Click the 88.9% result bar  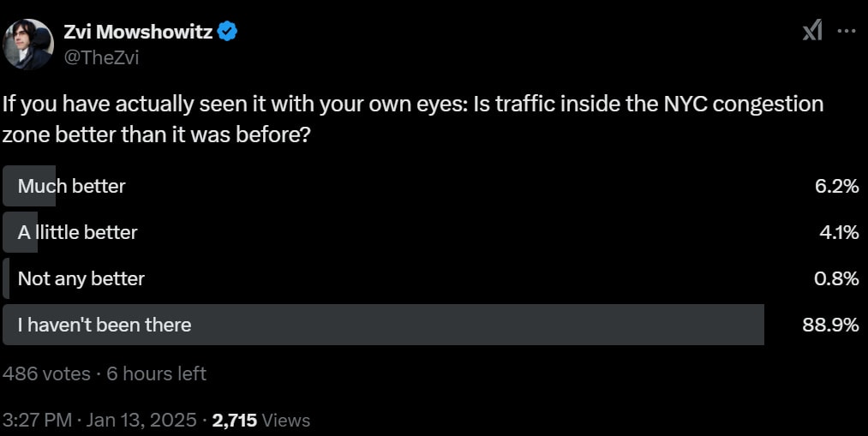tap(383, 325)
